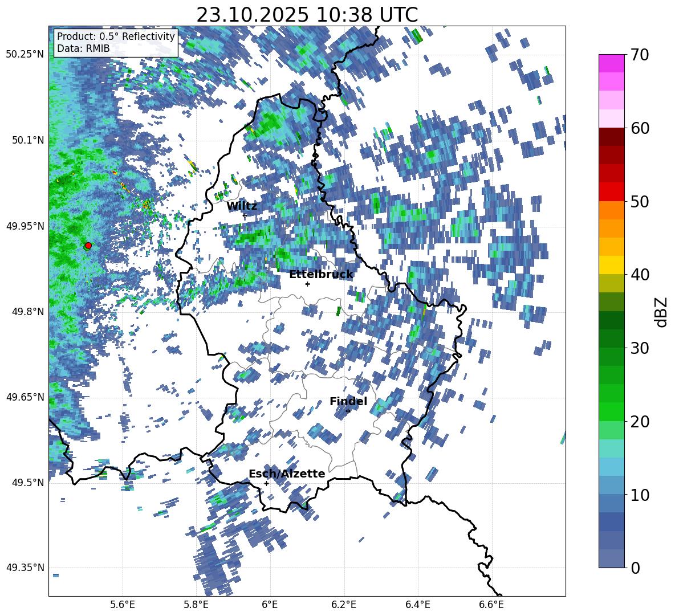
Task: Click the light blue colorbar segment above 10
Action: click(x=611, y=467)
